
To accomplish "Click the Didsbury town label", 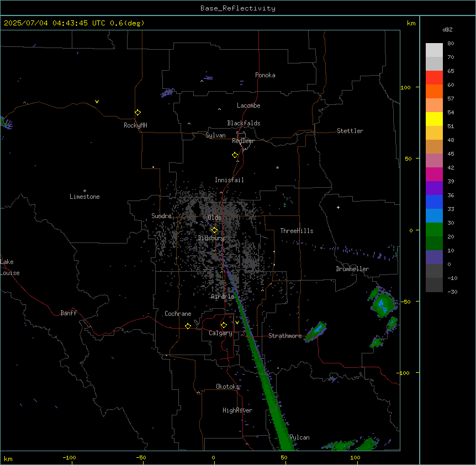I will click(x=211, y=238).
